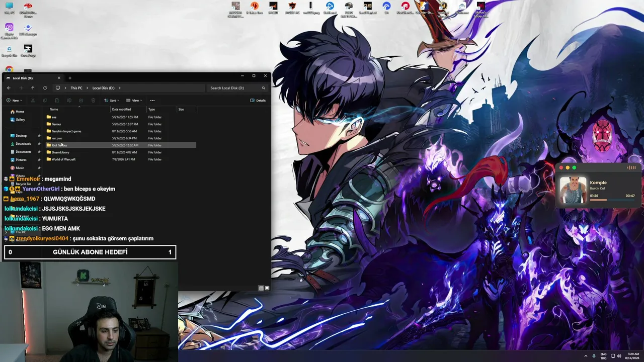Select the SteamLibrary folder
Screen dimensions: 644x362
click(121, 152)
